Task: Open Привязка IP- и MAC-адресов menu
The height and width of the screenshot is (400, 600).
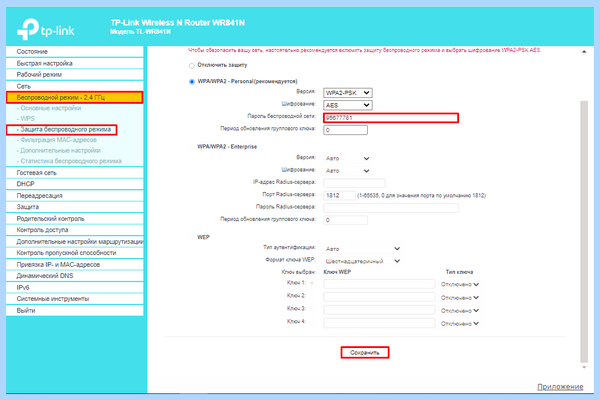Action: click(75, 264)
